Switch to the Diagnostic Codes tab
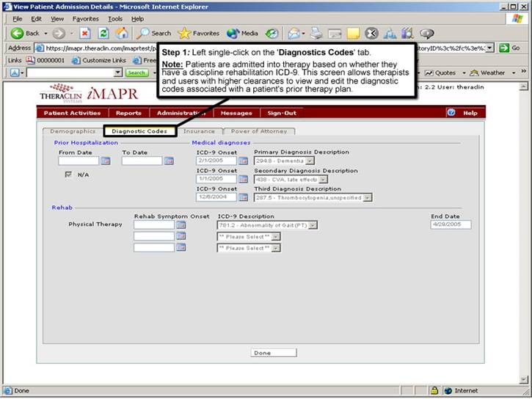This screenshot has width=532, height=399. [x=139, y=131]
